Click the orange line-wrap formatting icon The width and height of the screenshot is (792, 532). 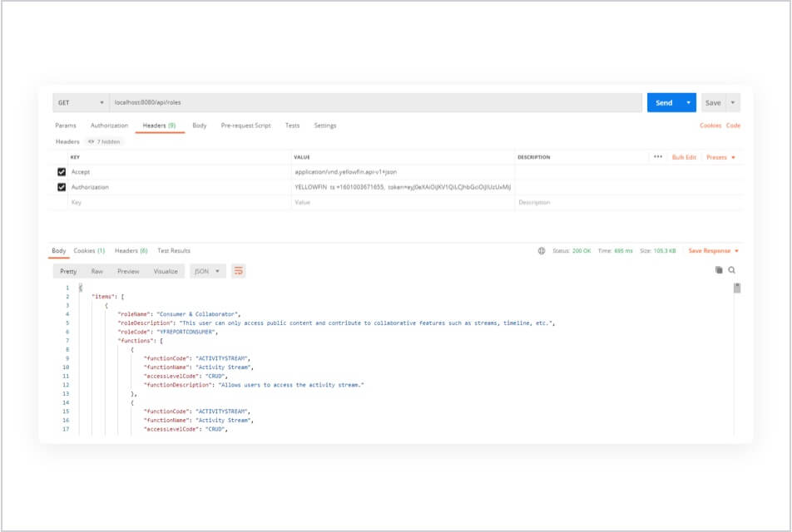click(240, 271)
